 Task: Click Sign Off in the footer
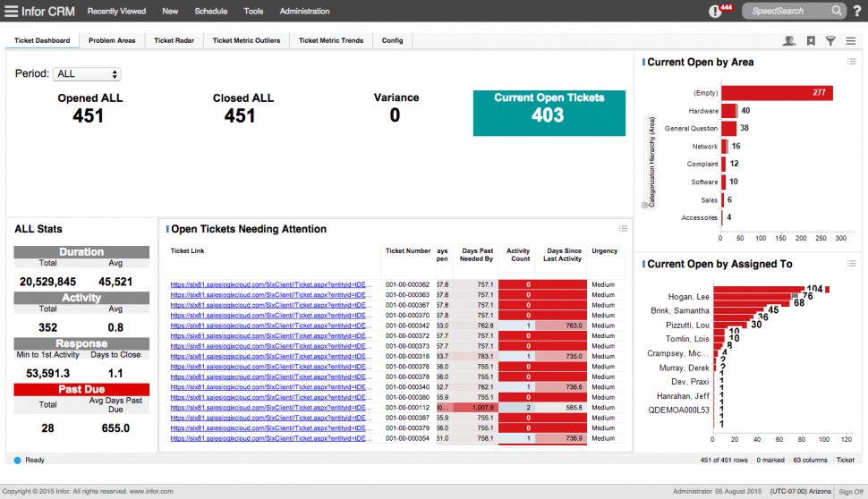click(850, 491)
